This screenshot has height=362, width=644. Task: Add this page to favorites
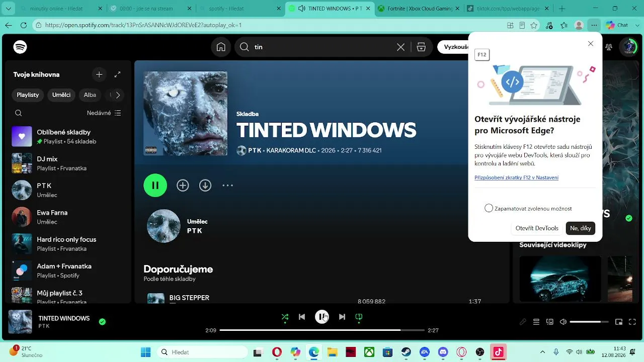[x=534, y=25]
